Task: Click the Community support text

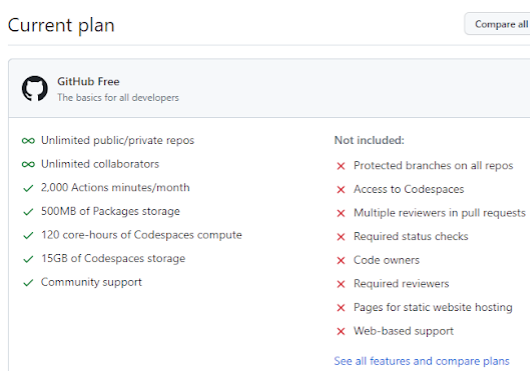Action: [x=91, y=282]
